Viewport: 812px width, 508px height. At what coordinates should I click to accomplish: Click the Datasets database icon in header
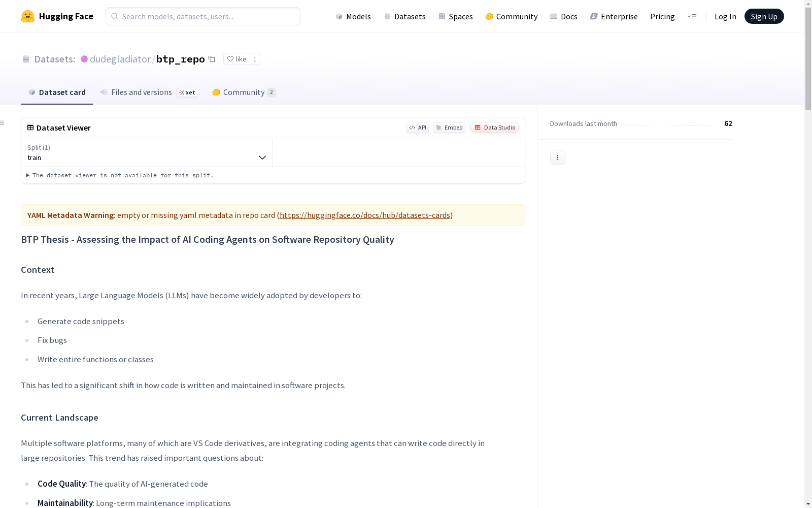click(26, 59)
